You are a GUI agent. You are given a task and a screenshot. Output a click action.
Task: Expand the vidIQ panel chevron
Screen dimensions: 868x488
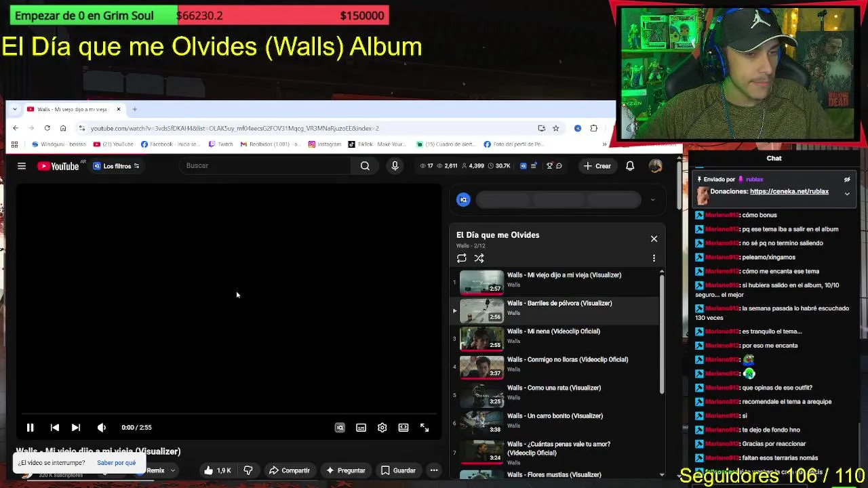tap(652, 199)
